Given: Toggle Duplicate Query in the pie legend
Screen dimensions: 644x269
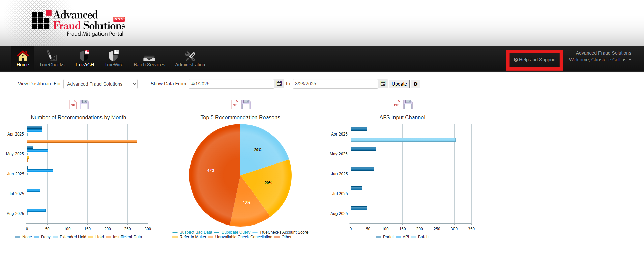Looking at the screenshot, I should point(232,232).
